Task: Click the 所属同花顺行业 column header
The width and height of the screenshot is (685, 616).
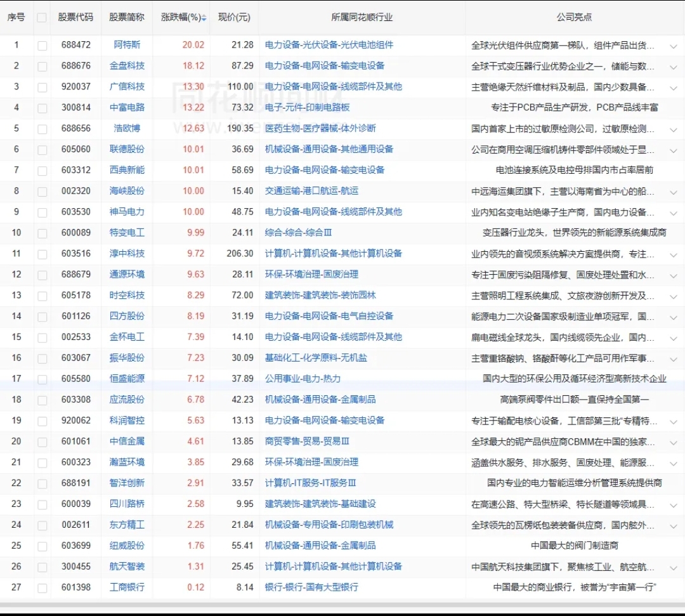Action: point(362,18)
